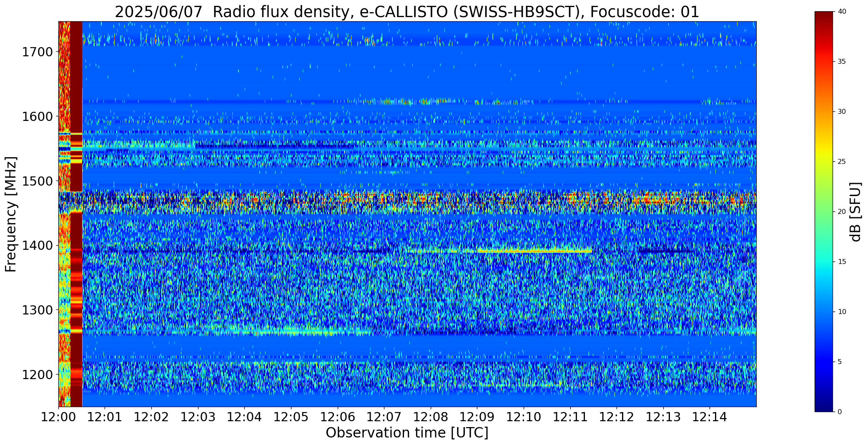Viewport: 868px width, 445px height.
Task: Click the colorbar tick label 15
Action: pos(842,262)
